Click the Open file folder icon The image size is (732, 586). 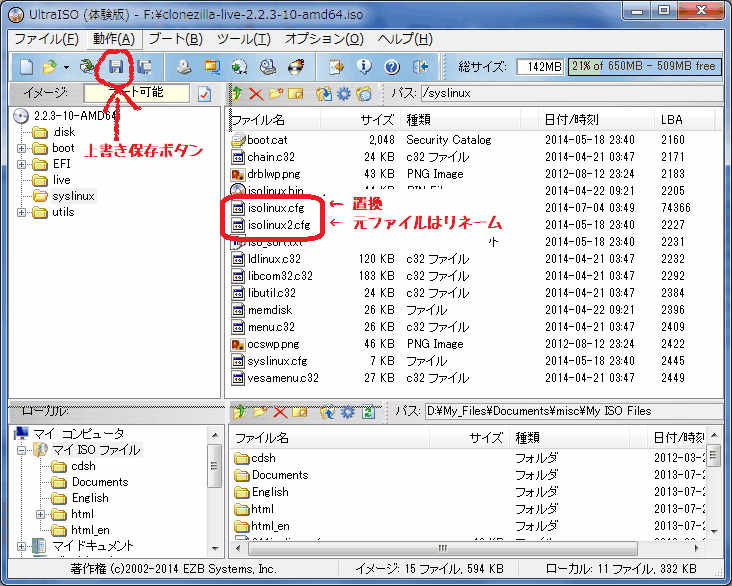coord(49,67)
